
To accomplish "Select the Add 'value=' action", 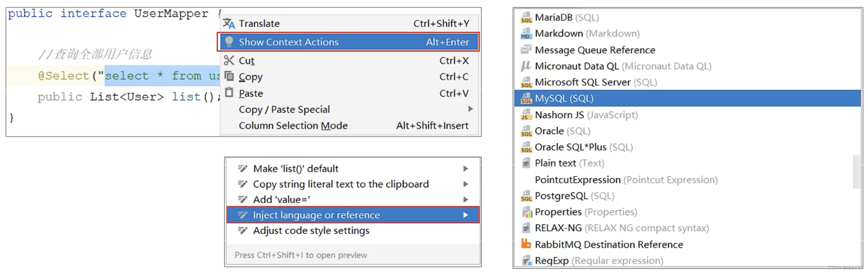I will [353, 199].
